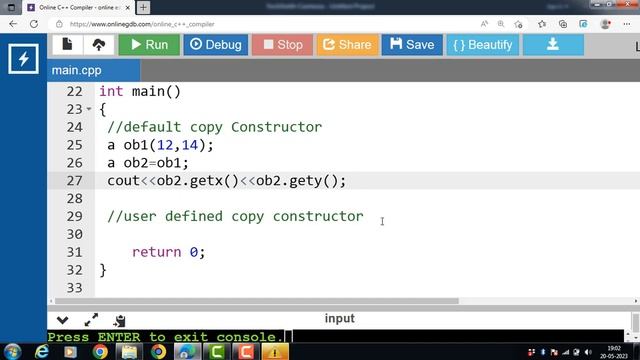Collapse the code block at line 23
Viewport: 640px width, 360px height.
[x=89, y=109]
